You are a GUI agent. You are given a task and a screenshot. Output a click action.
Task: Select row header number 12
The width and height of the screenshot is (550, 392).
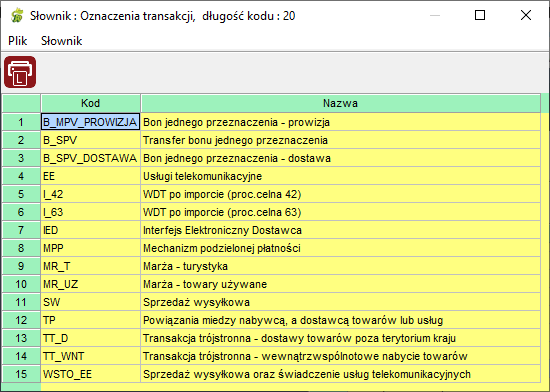[x=21, y=320]
